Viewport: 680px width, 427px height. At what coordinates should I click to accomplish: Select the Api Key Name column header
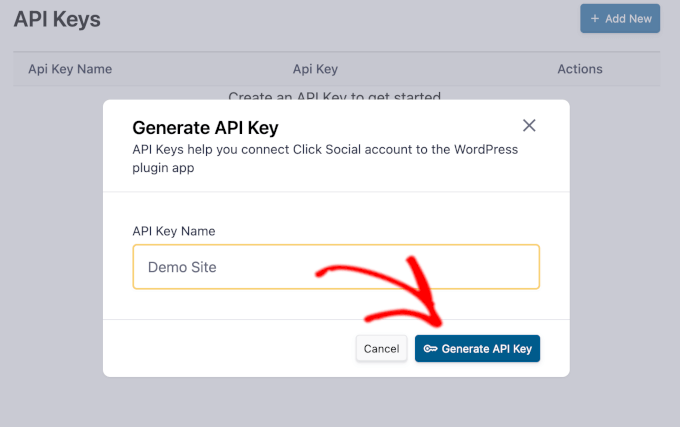coord(70,69)
